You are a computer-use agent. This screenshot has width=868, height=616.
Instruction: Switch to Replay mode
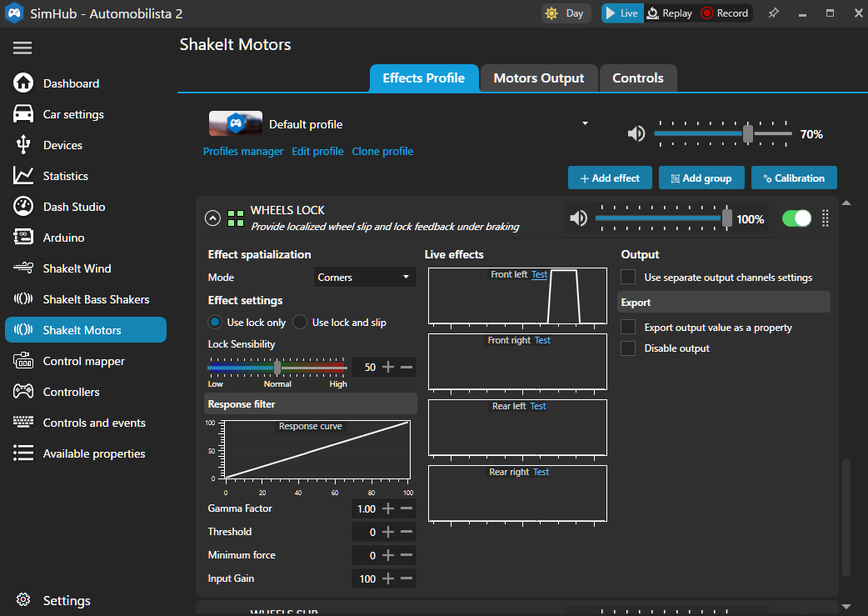670,13
